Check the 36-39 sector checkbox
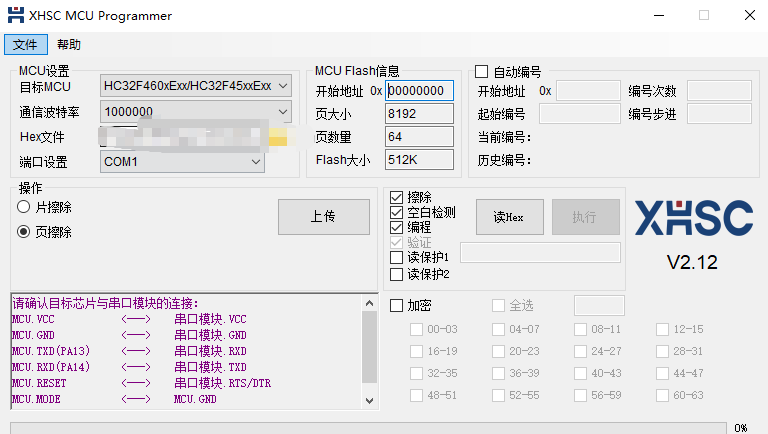Image resolution: width=768 pixels, height=434 pixels. tap(498, 373)
